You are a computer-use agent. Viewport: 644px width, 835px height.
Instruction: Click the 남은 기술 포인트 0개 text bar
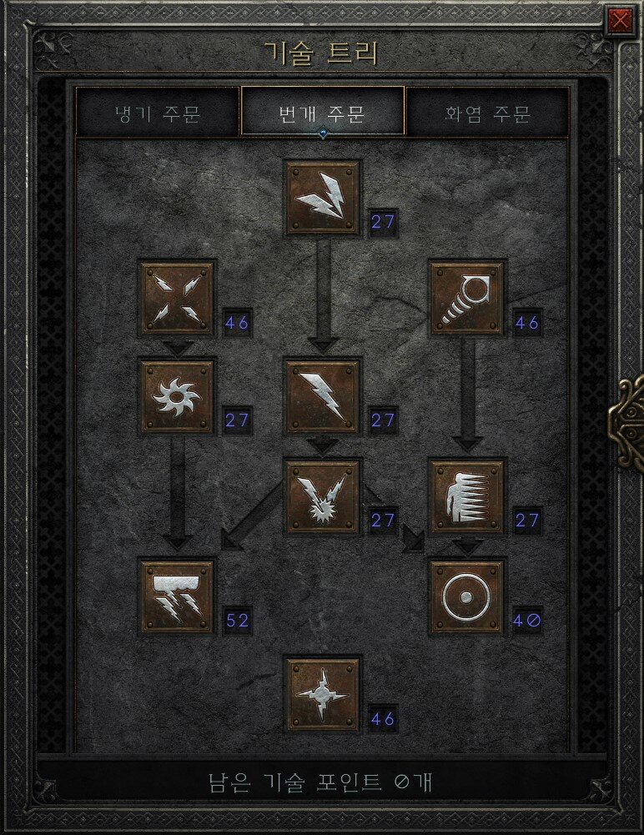coord(320,782)
